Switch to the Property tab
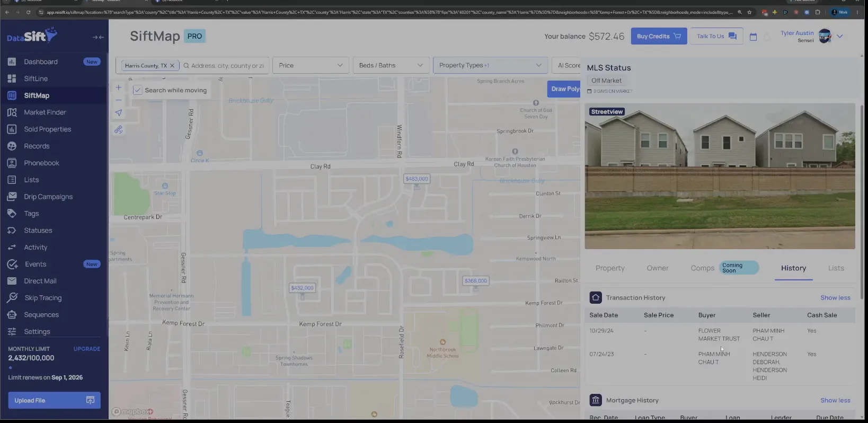The height and width of the screenshot is (423, 868). tap(610, 268)
